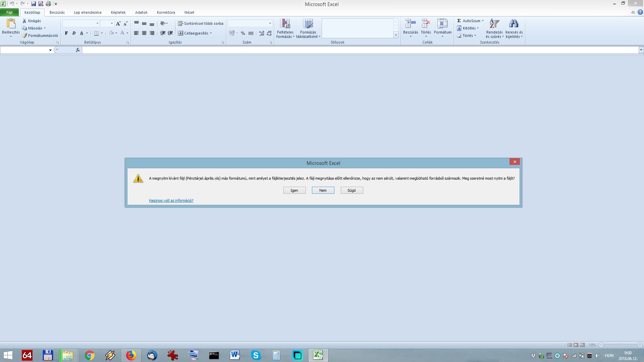
Task: Click the decrease font size icon
Action: 125,23
